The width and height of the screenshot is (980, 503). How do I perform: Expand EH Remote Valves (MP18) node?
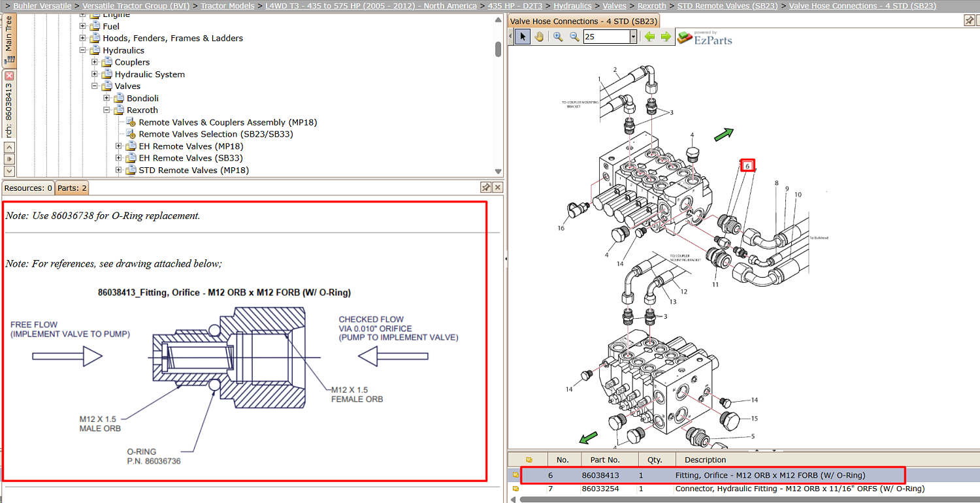coord(118,146)
